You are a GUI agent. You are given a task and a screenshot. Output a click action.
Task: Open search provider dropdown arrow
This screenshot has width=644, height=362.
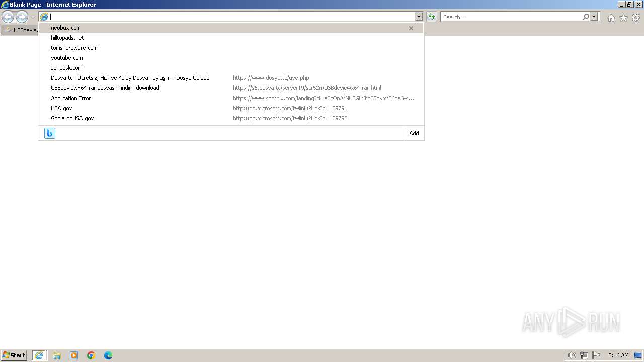pyautogui.click(x=594, y=17)
